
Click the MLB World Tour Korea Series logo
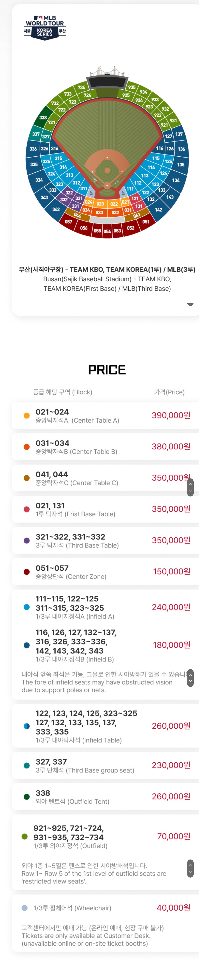coord(45,27)
